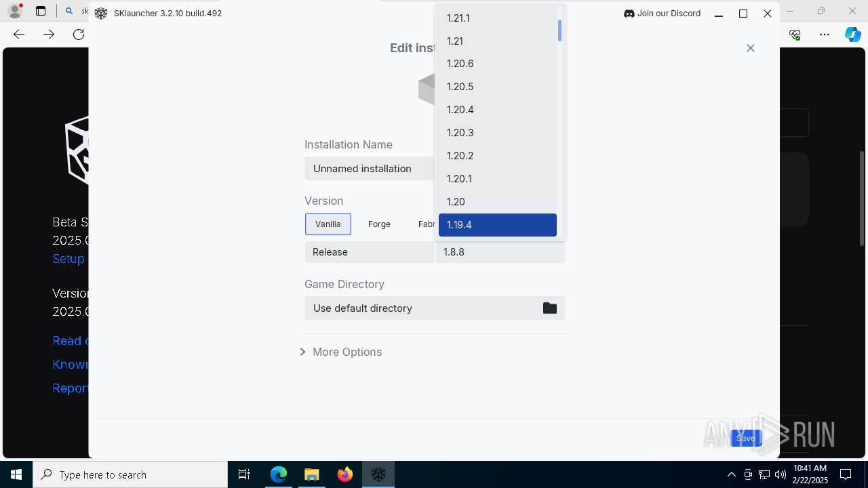
Task: Pick version 1.20.3 from dropdown
Action: click(497, 133)
